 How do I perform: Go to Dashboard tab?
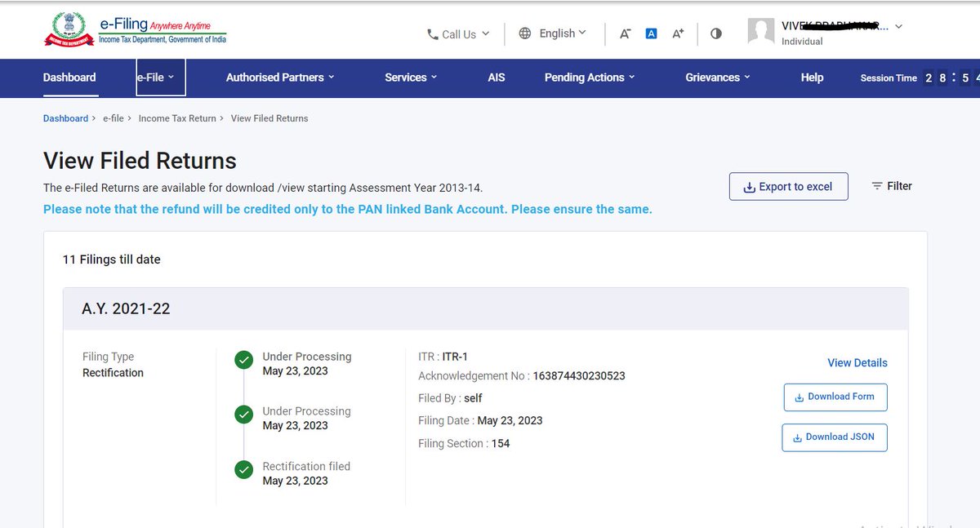coord(69,78)
